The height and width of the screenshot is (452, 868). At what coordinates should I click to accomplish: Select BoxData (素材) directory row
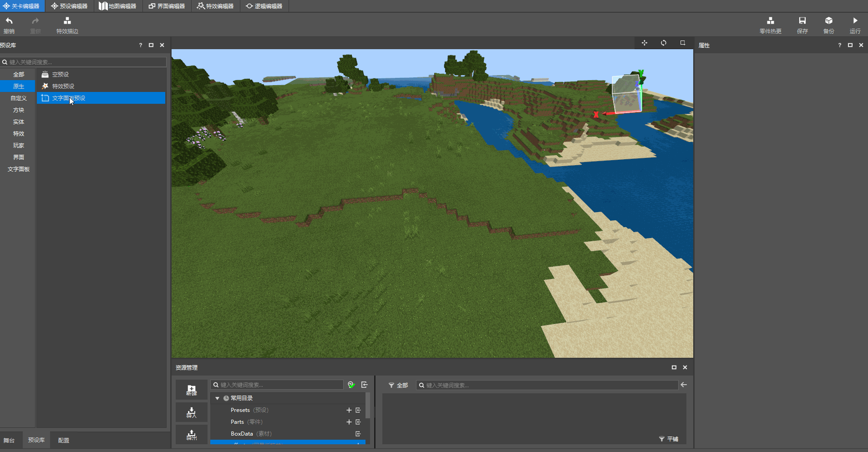point(288,434)
